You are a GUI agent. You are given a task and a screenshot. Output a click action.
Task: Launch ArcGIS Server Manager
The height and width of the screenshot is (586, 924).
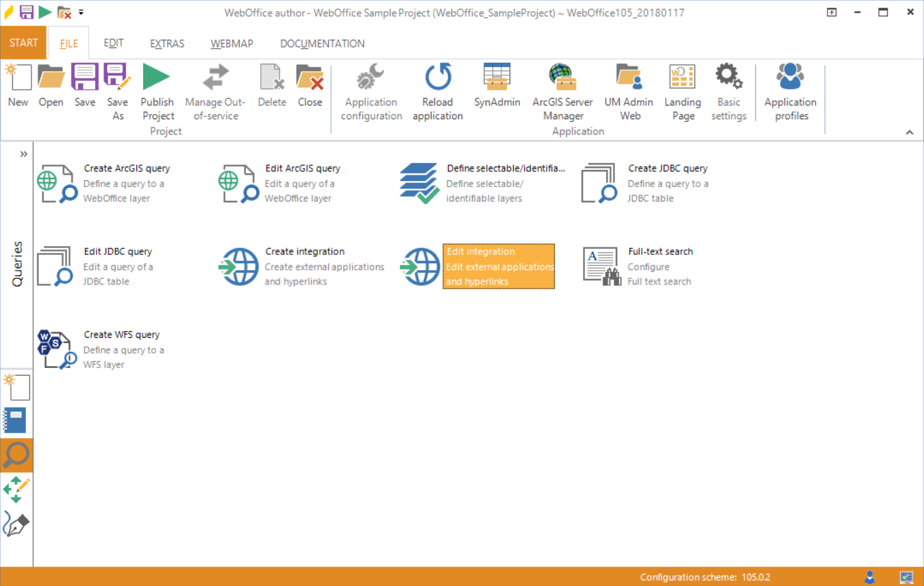pyautogui.click(x=562, y=77)
